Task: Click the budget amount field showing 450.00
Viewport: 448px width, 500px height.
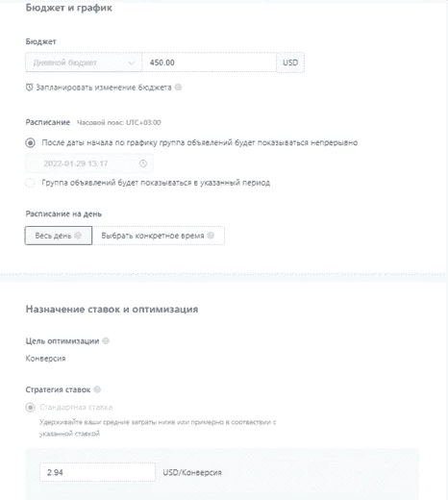Action: point(210,62)
